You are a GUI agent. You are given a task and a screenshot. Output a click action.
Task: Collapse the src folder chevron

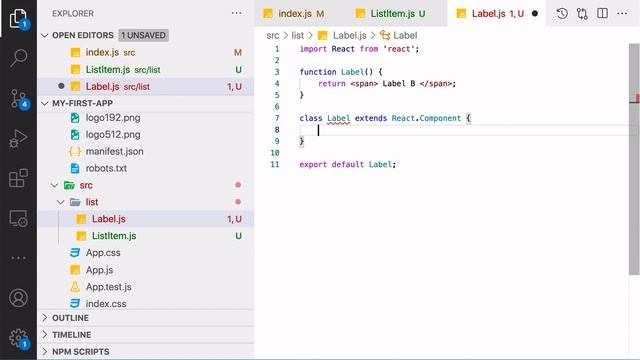[54, 185]
